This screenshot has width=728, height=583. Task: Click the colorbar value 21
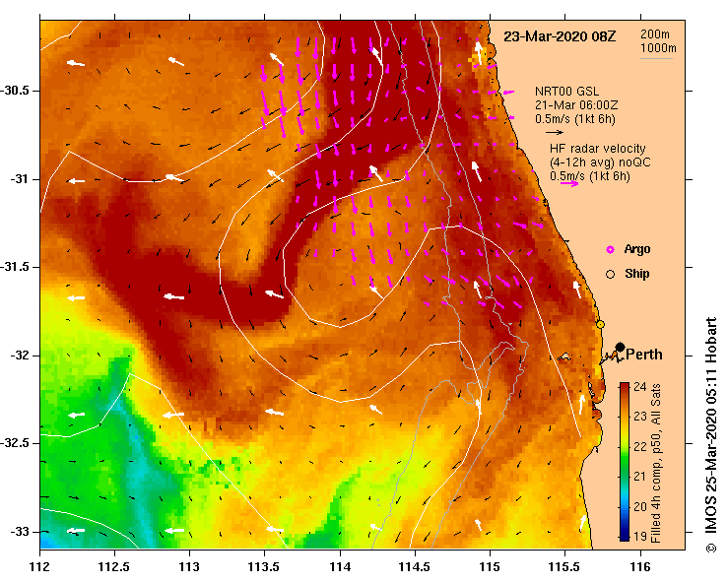(x=639, y=477)
